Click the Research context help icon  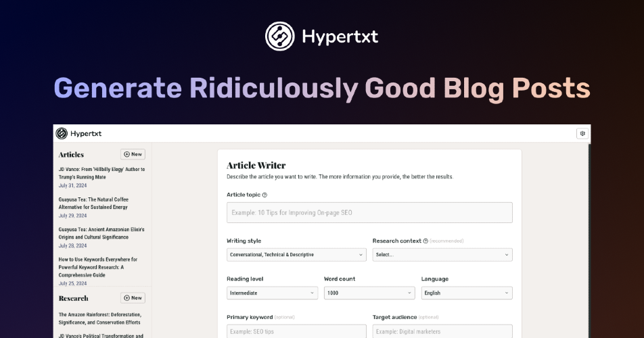[425, 241]
